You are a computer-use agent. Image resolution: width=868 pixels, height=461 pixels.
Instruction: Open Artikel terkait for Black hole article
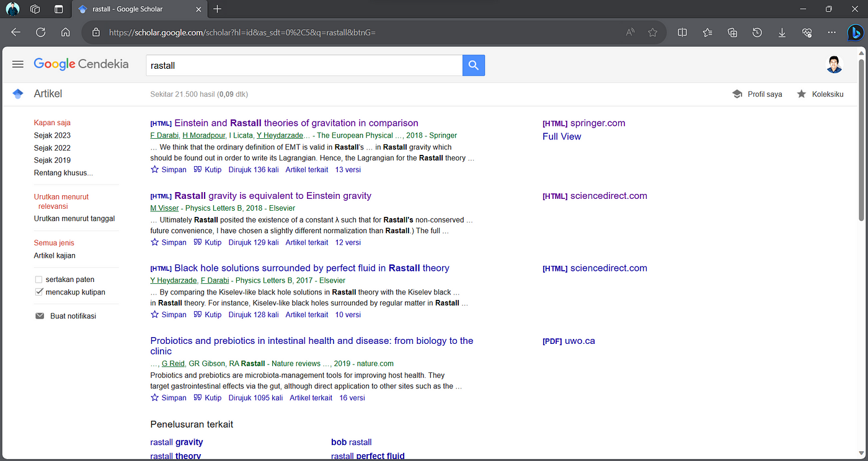307,315
